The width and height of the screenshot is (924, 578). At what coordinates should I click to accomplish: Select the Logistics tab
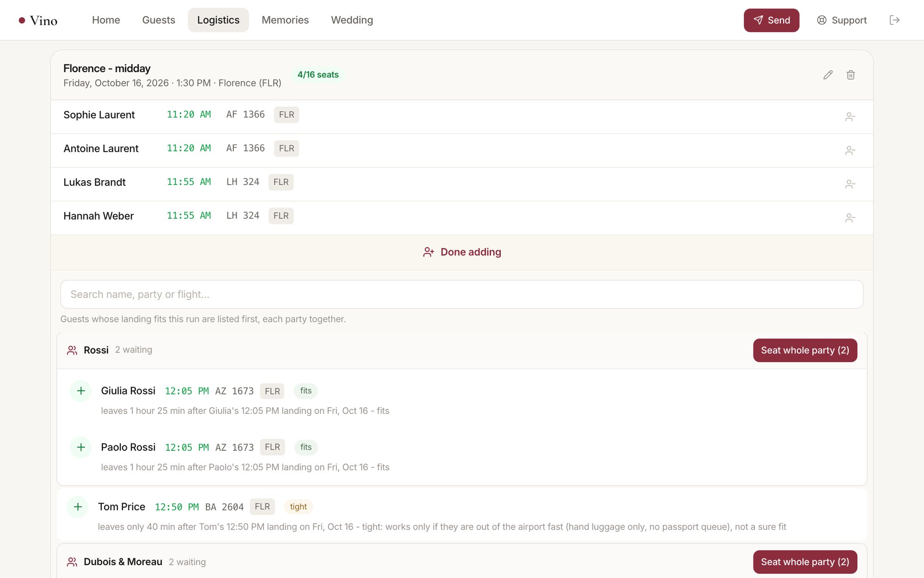218,20
